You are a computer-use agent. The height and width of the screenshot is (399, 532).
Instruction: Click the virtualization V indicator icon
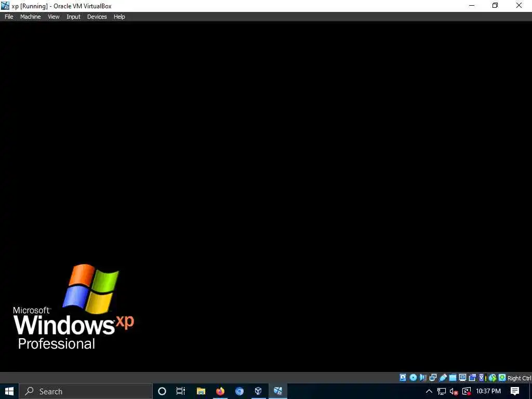tap(482, 378)
